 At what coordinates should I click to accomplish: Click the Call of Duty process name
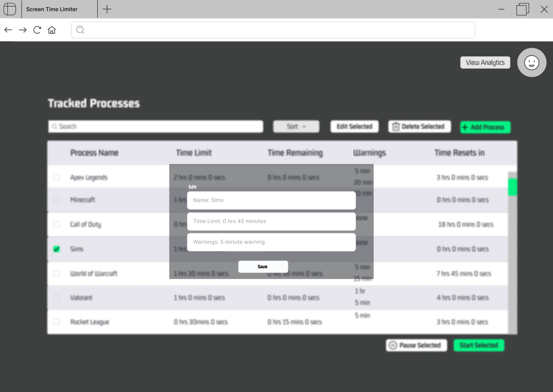[x=86, y=225]
